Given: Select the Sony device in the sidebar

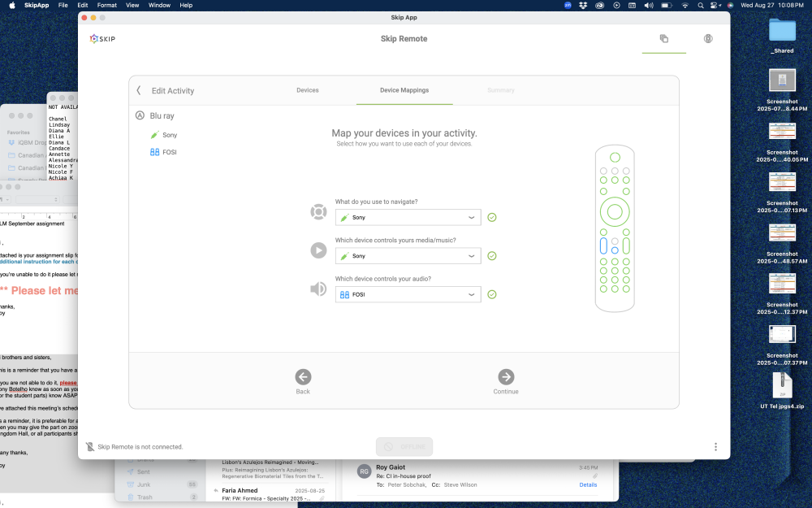Looking at the screenshot, I should (164, 135).
